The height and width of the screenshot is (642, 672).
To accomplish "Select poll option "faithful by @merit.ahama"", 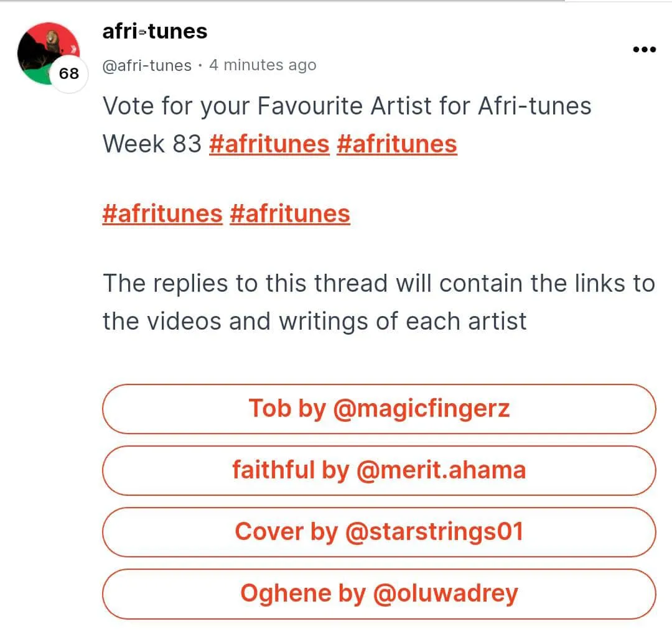I will 379,470.
